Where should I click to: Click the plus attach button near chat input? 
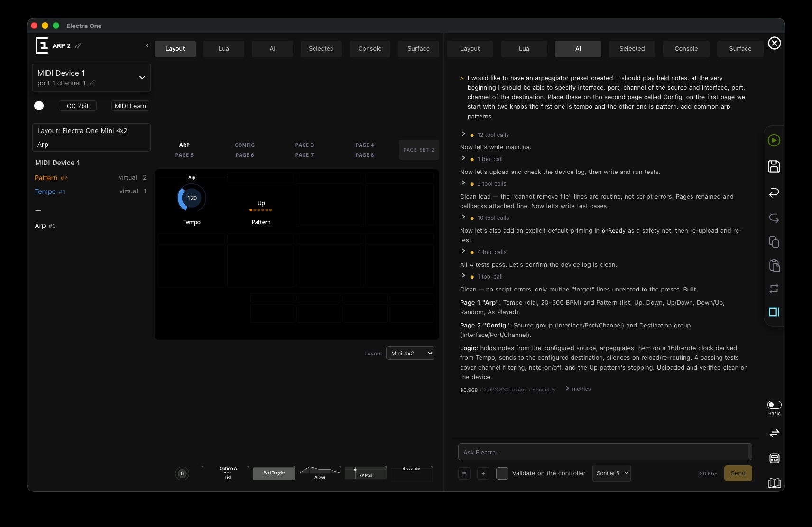[483, 473]
